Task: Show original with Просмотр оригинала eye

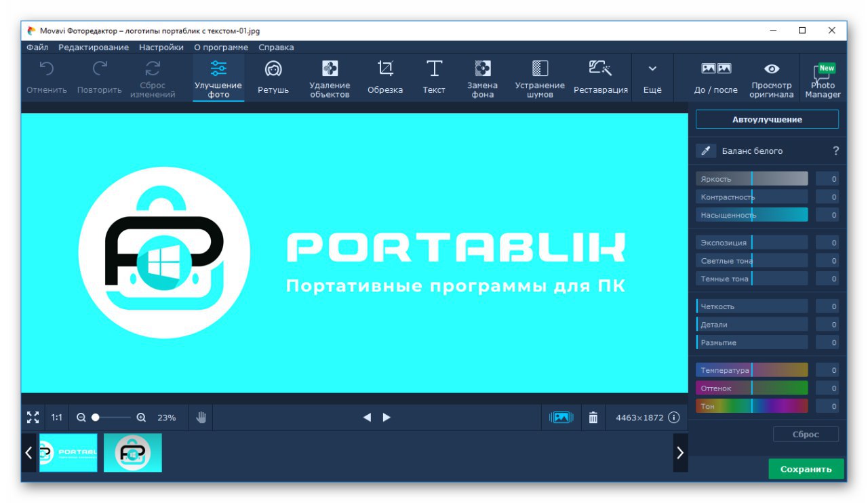Action: 772,78
